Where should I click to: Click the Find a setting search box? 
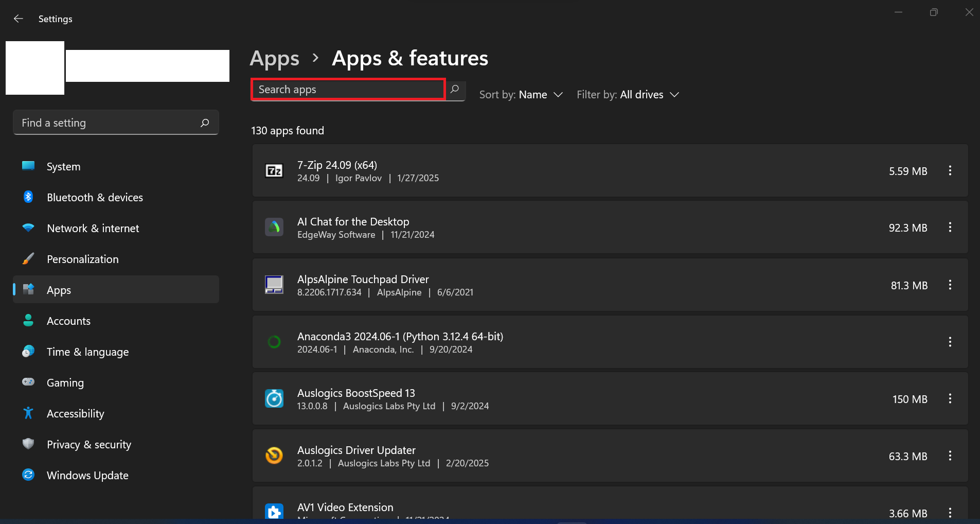click(116, 123)
